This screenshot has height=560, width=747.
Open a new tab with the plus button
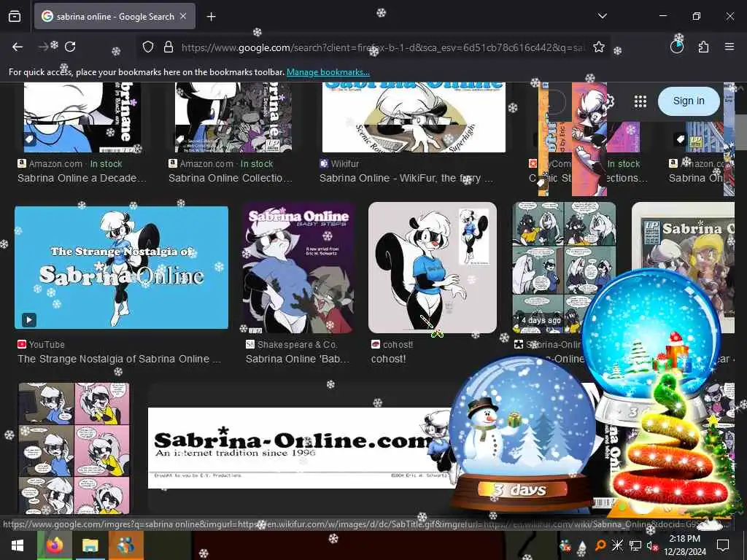211,17
